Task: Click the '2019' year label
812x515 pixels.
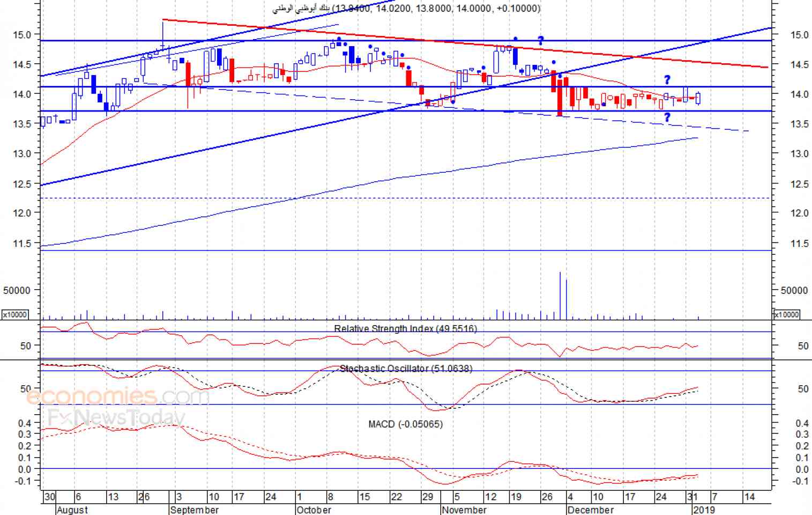Action: pos(704,510)
